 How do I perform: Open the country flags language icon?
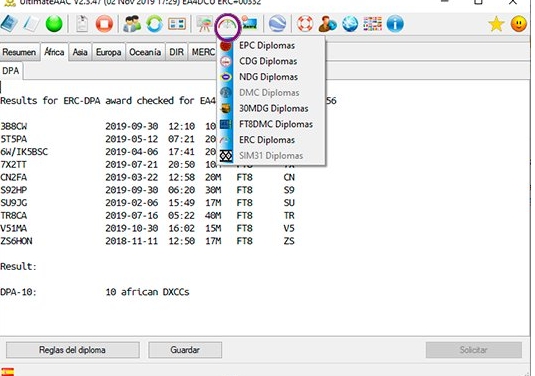[373, 24]
